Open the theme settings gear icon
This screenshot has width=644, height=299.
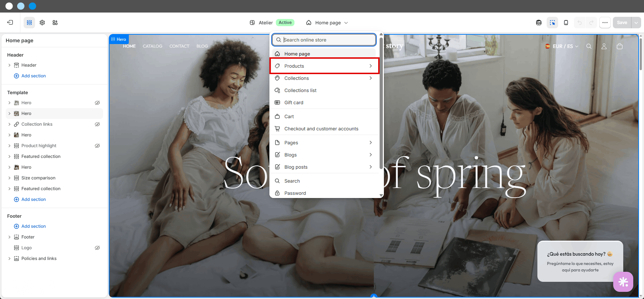click(x=42, y=23)
